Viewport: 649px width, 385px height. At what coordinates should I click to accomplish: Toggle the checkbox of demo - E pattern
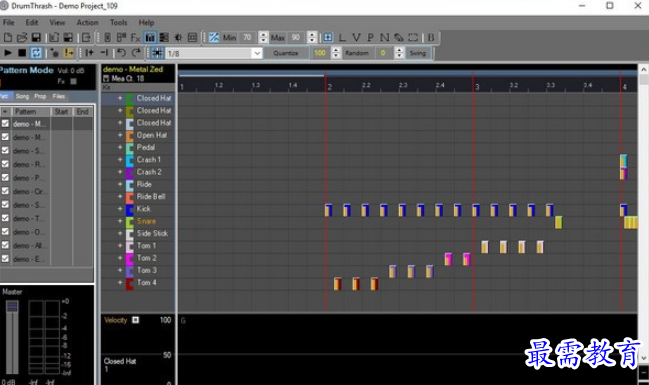5,259
